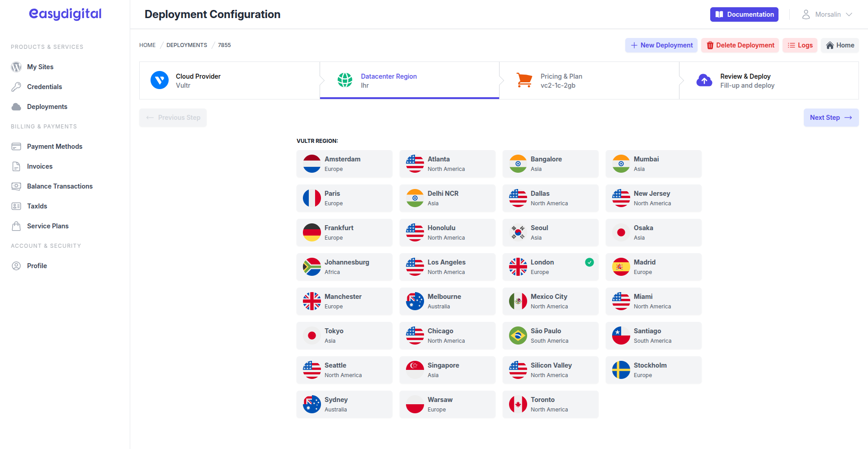Click the Next Step button
Viewport: 868px width, 449px height.
[x=830, y=118]
